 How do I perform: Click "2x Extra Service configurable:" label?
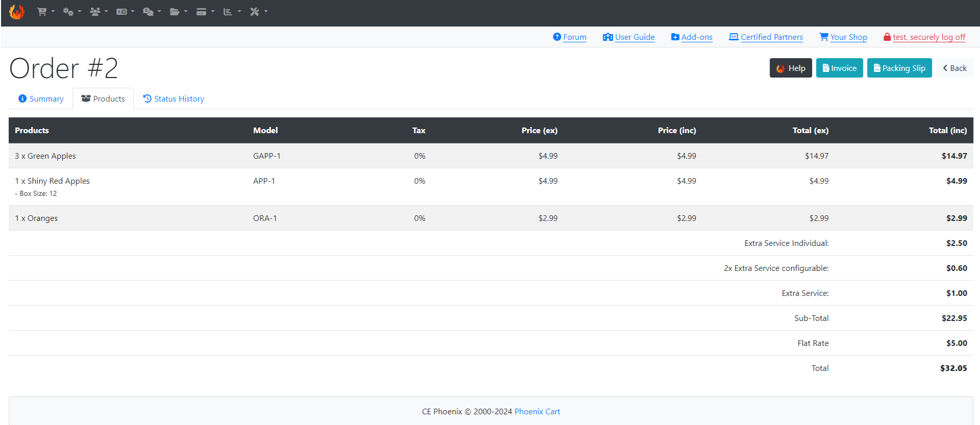[x=776, y=268]
